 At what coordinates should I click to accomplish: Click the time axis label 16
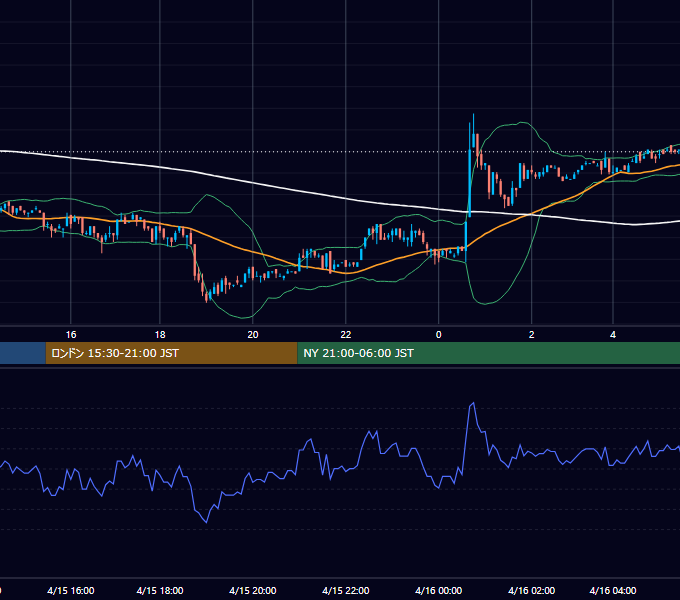click(71, 335)
